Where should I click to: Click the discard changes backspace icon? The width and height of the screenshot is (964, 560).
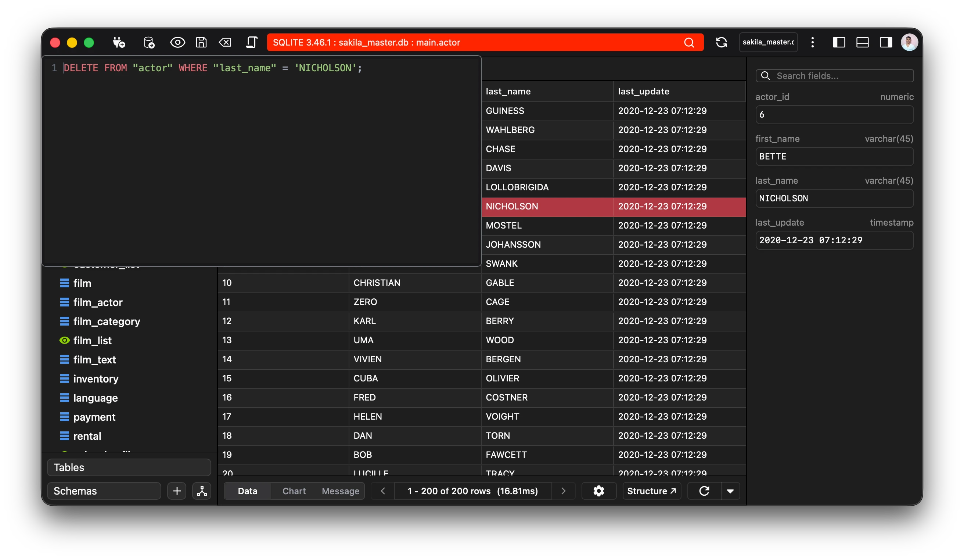coord(225,42)
